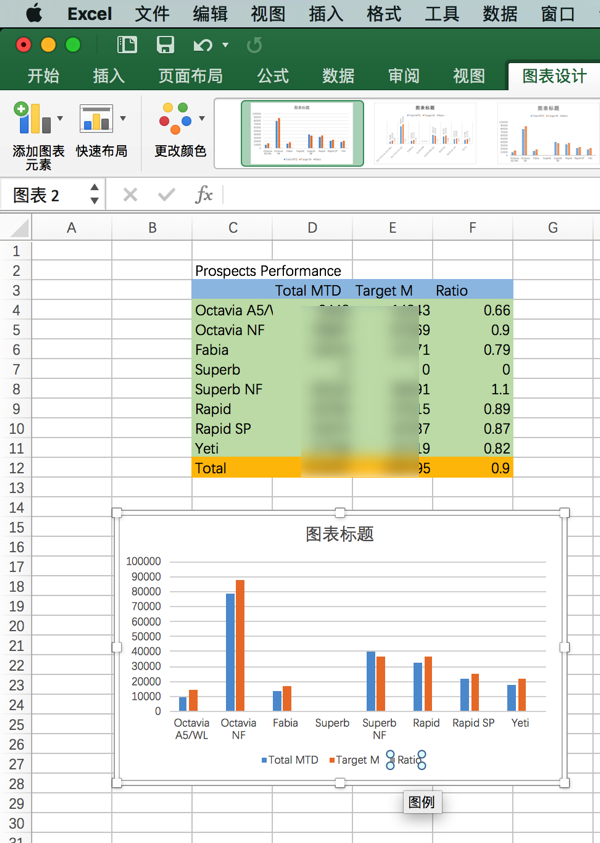Open the 视图 menu in menu bar
The width and height of the screenshot is (600, 843).
coord(268,13)
